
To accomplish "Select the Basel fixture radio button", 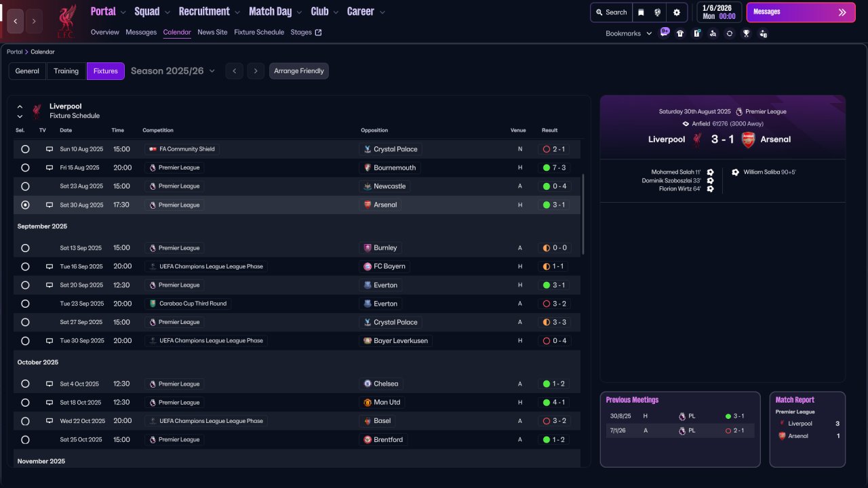I will pos(25,421).
